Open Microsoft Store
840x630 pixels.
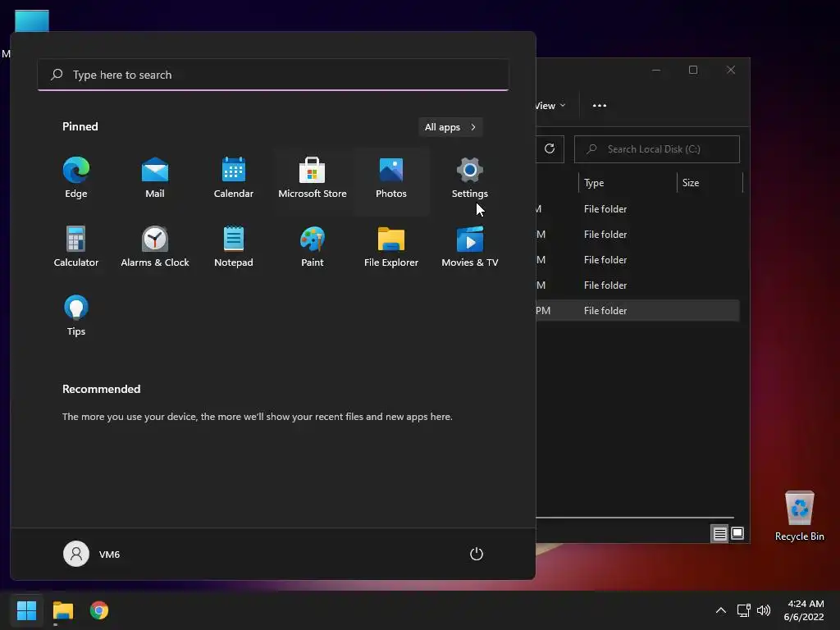pos(313,178)
